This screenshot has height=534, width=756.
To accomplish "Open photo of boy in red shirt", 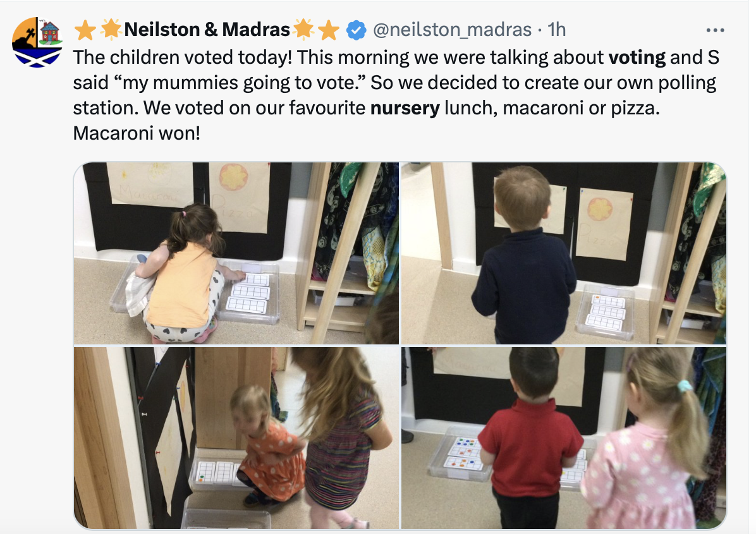I will click(564, 437).
